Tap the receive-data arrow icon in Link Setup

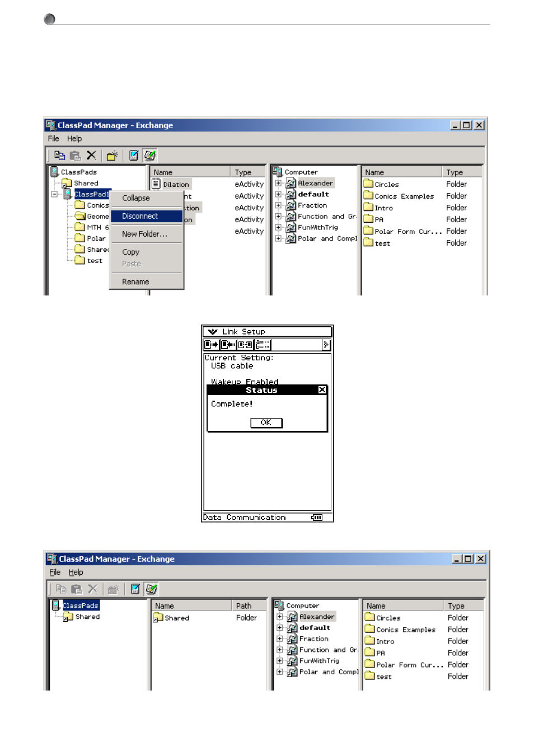pos(228,345)
